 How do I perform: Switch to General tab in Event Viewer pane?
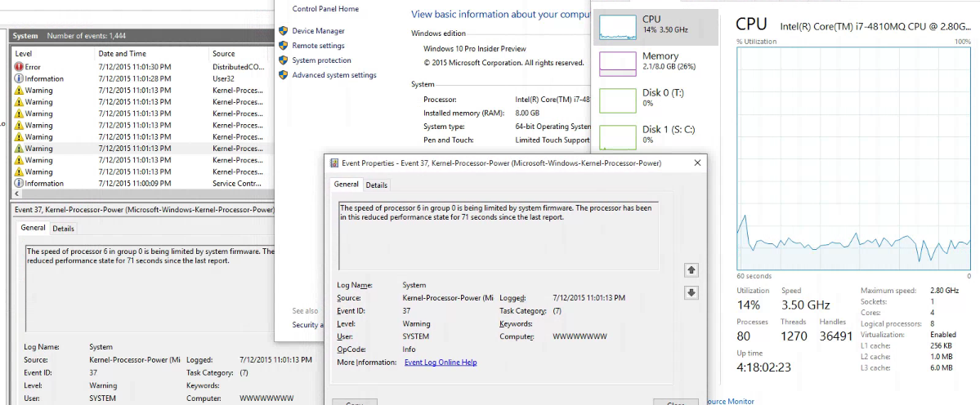pyautogui.click(x=34, y=228)
